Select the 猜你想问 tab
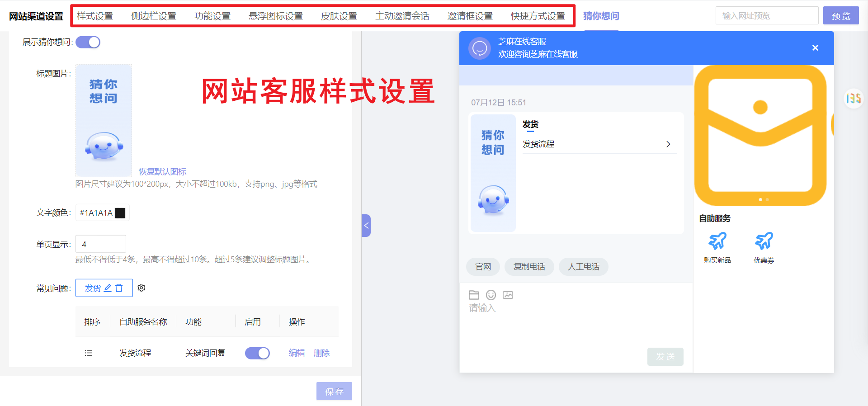This screenshot has width=868, height=406. (601, 16)
